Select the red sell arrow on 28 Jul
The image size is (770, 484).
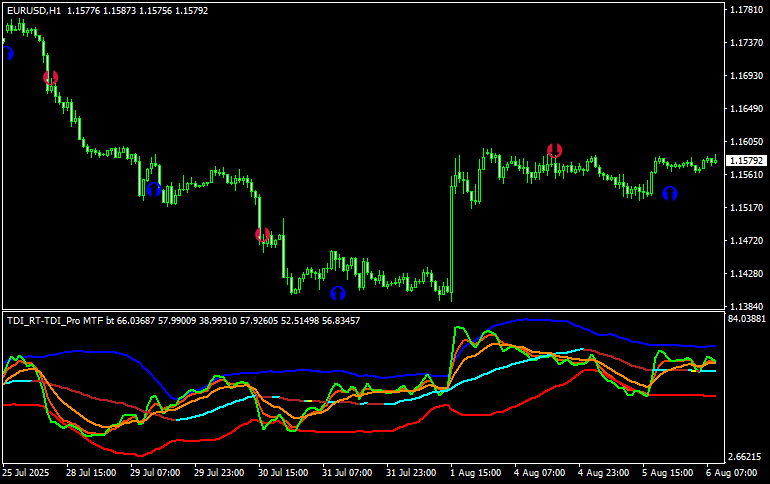(51, 78)
